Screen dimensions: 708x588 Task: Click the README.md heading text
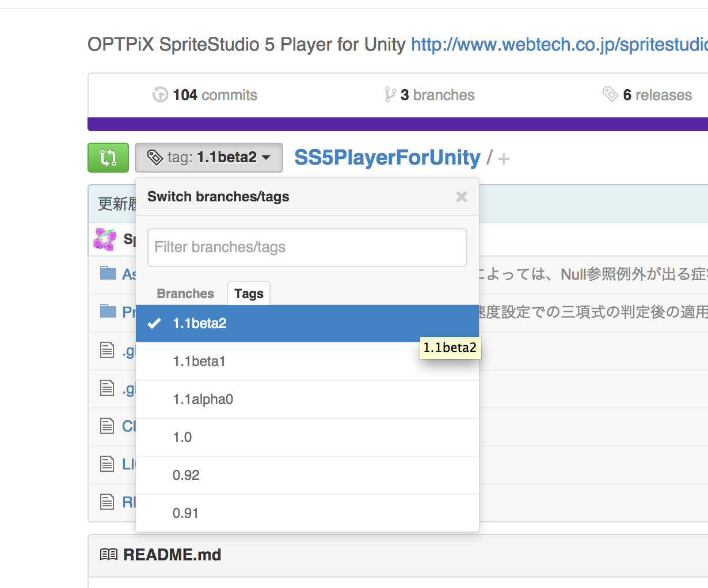(x=172, y=555)
